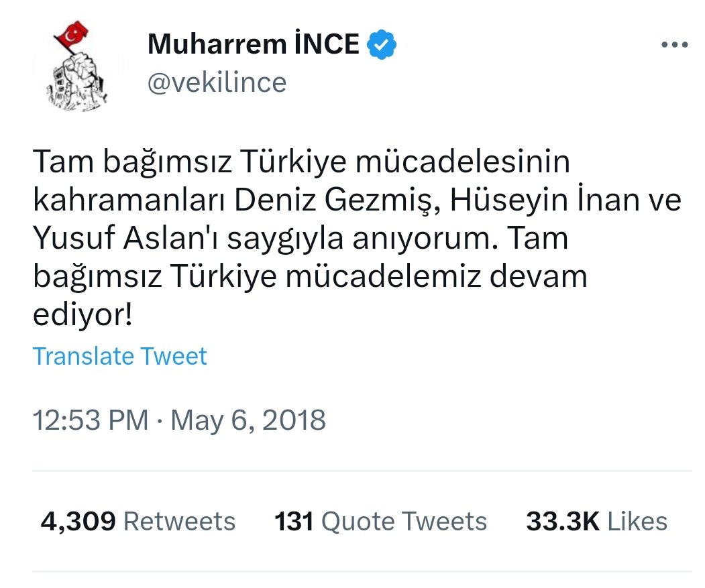
Task: Show the 33.3K likes number
Action: 562,521
